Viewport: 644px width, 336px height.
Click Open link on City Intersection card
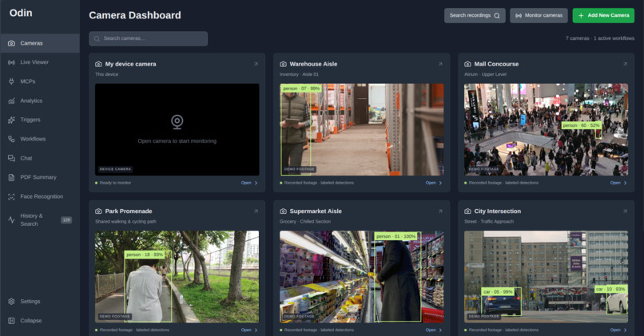(x=618, y=330)
